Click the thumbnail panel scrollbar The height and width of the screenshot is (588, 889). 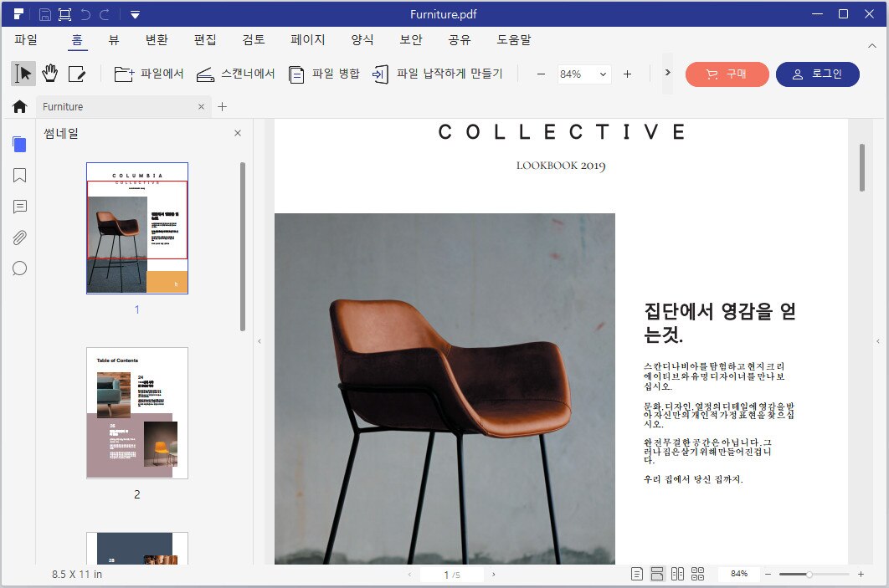tap(243, 247)
